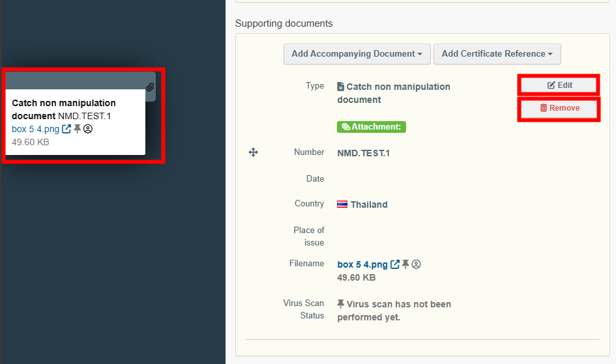Click document icon before Catch non manipulation
Viewport: 616px width, 364px height.
(x=341, y=87)
